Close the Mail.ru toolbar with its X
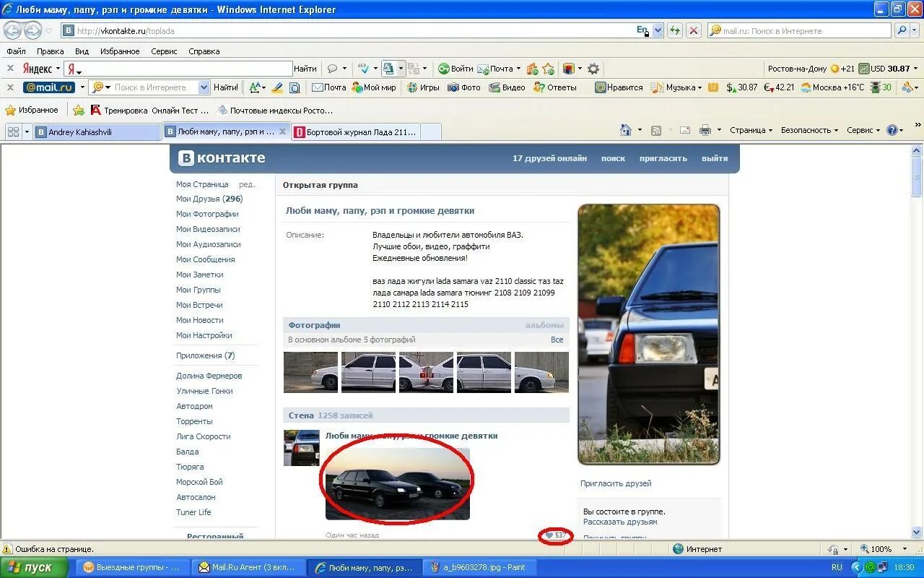Screen dimensions: 924x578 (x=10, y=87)
